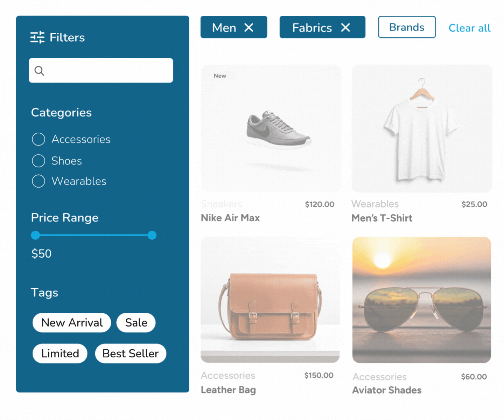Viewport: 504px width, 420px height.
Task: Open the Aviator Shades product image
Action: [421, 300]
